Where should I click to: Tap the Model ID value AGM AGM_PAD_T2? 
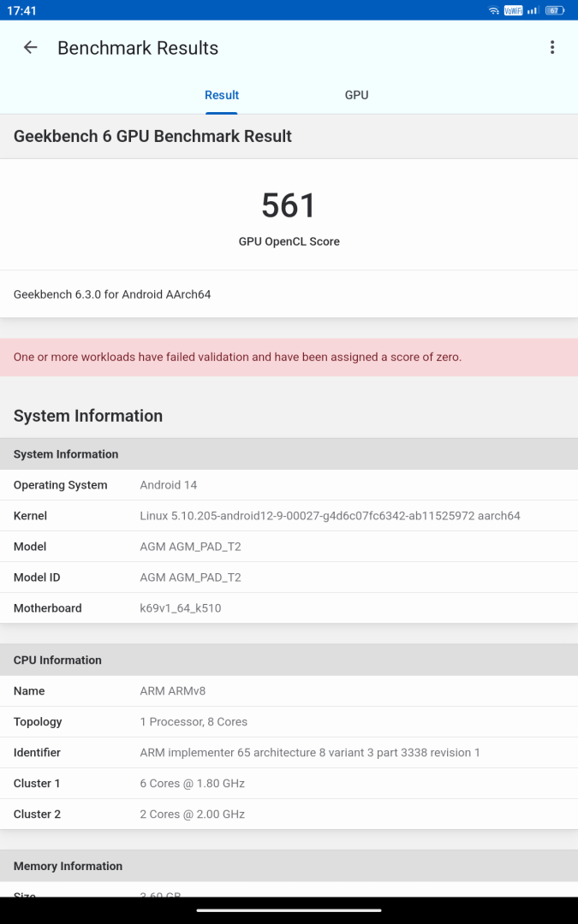pyautogui.click(x=190, y=577)
